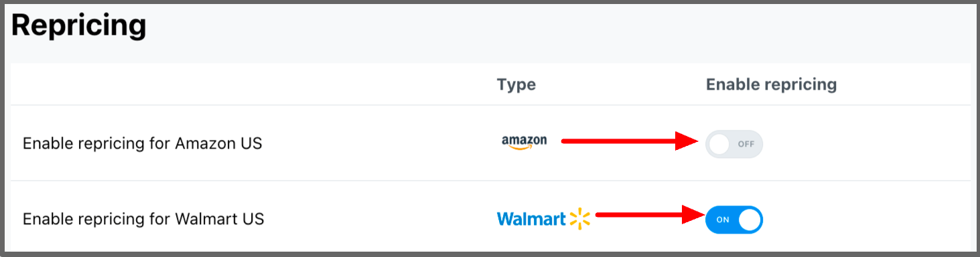
Task: Click the red arrow pointing to Amazon toggle
Action: point(631,141)
